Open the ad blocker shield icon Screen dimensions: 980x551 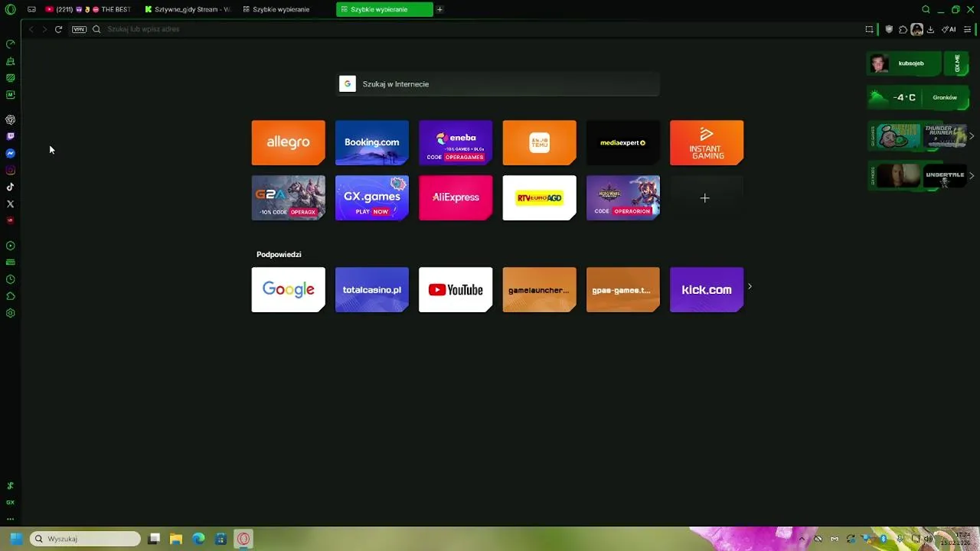pos(889,29)
